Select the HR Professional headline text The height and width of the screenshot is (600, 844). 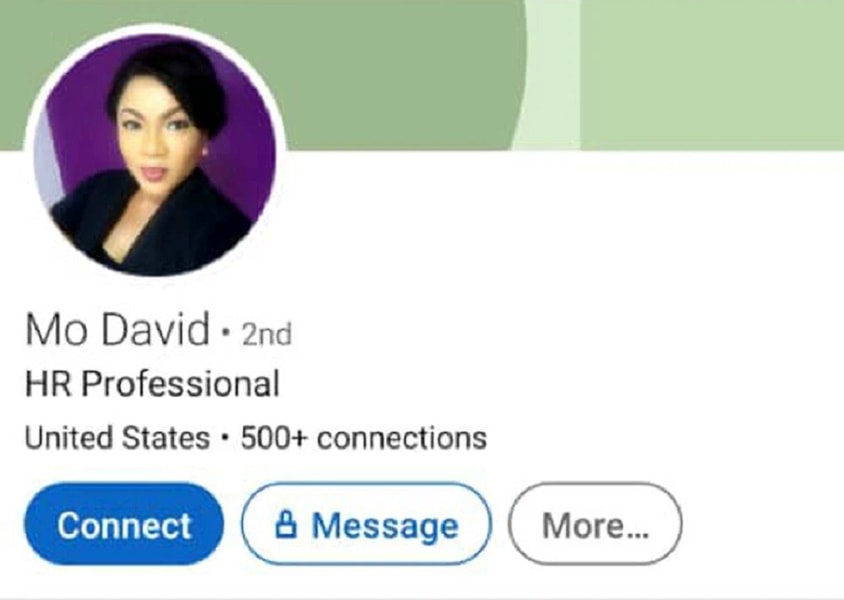click(x=152, y=384)
